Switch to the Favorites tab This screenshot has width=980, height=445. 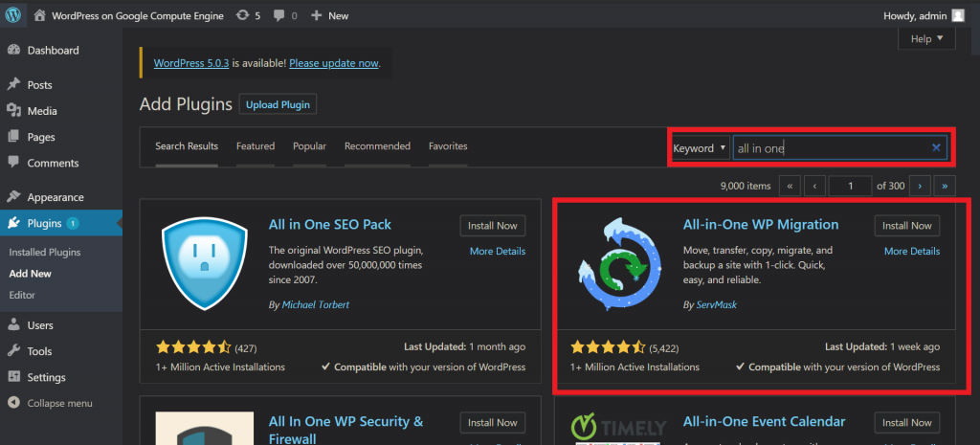click(x=448, y=146)
